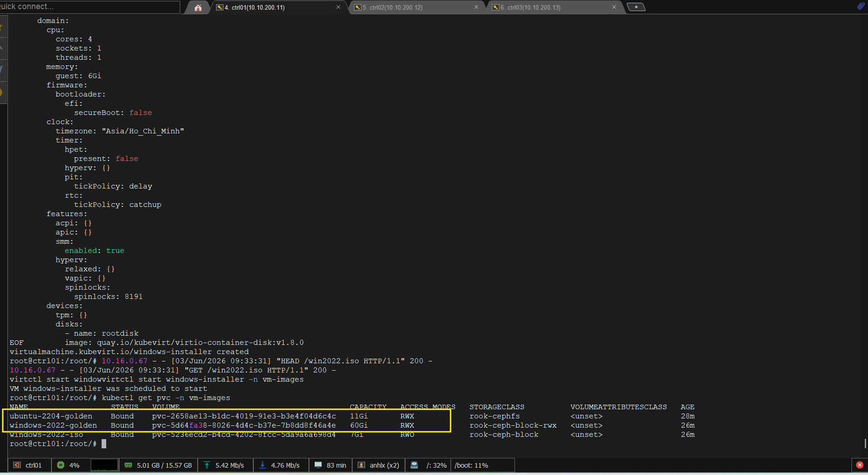This screenshot has width=868, height=475.
Task: Click the "4.76 Mb/s" download speed value
Action: [285, 465]
